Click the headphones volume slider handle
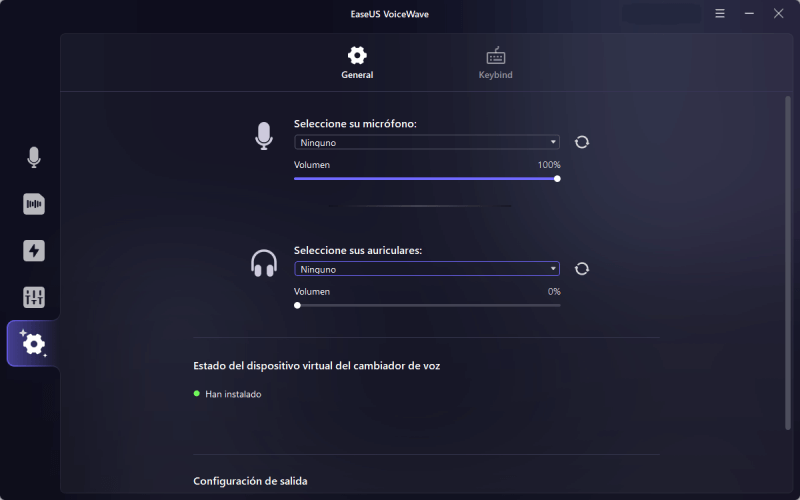This screenshot has width=800, height=500. 297,305
